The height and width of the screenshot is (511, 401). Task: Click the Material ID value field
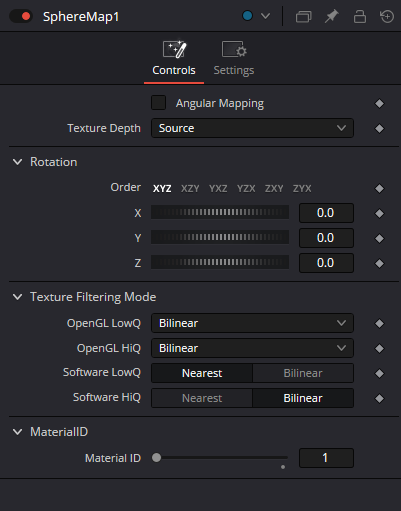click(x=326, y=458)
